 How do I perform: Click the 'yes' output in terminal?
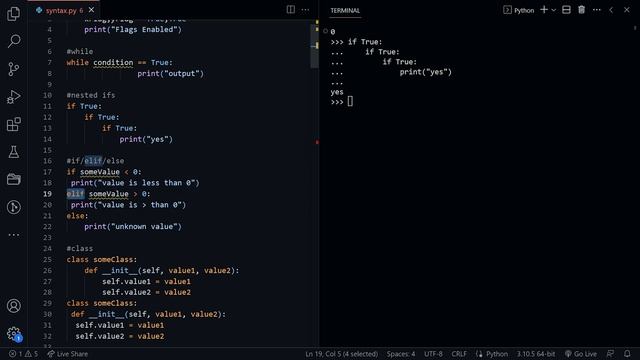point(337,92)
